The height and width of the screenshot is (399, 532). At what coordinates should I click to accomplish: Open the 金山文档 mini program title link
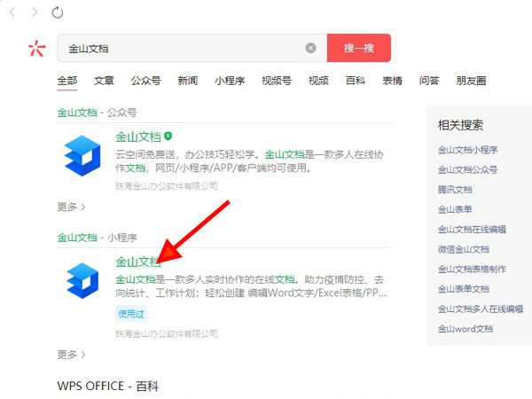137,262
